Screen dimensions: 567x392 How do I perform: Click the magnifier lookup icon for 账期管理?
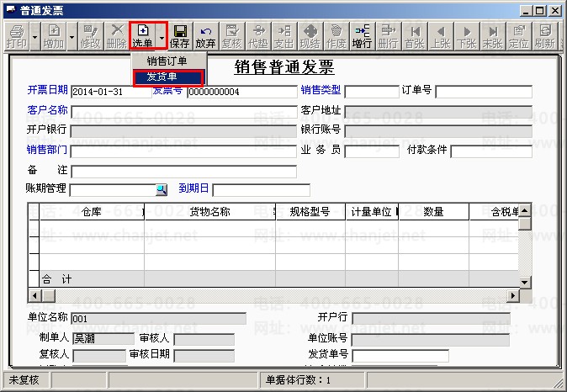point(162,190)
